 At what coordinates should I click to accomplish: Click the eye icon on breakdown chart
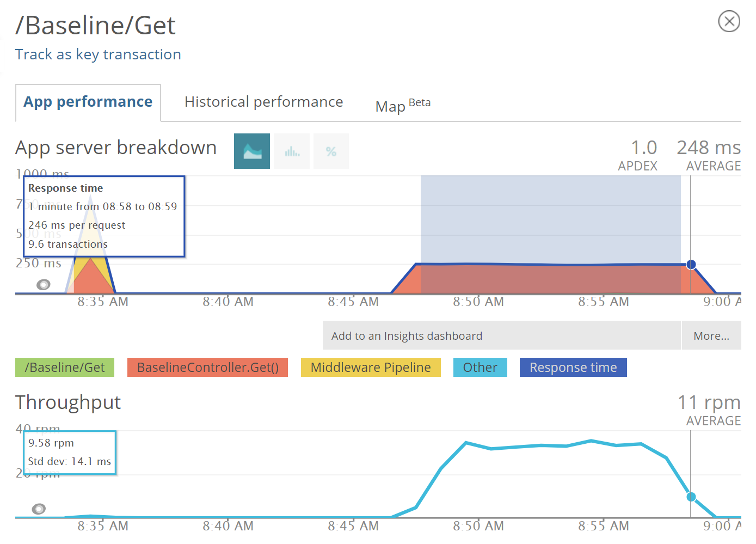tap(43, 284)
